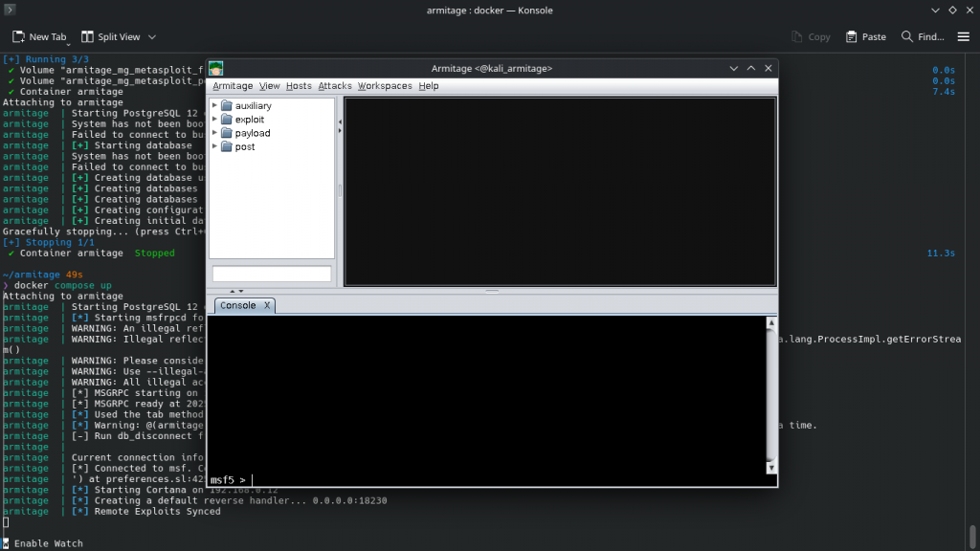Expand the auxiliary module folder

214,105
